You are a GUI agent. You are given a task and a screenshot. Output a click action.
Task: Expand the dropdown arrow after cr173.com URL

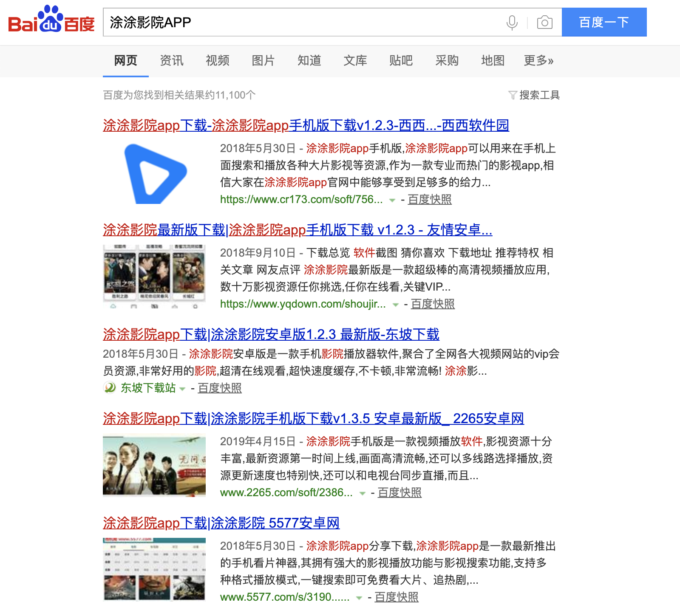[392, 200]
